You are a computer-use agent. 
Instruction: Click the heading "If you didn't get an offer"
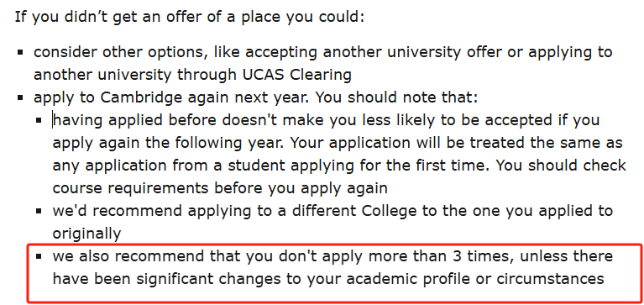190,18
